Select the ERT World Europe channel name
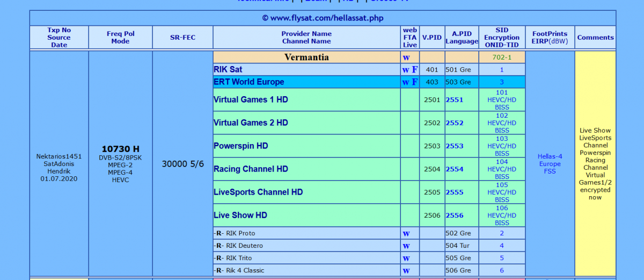This screenshot has width=644, height=280. click(x=249, y=82)
